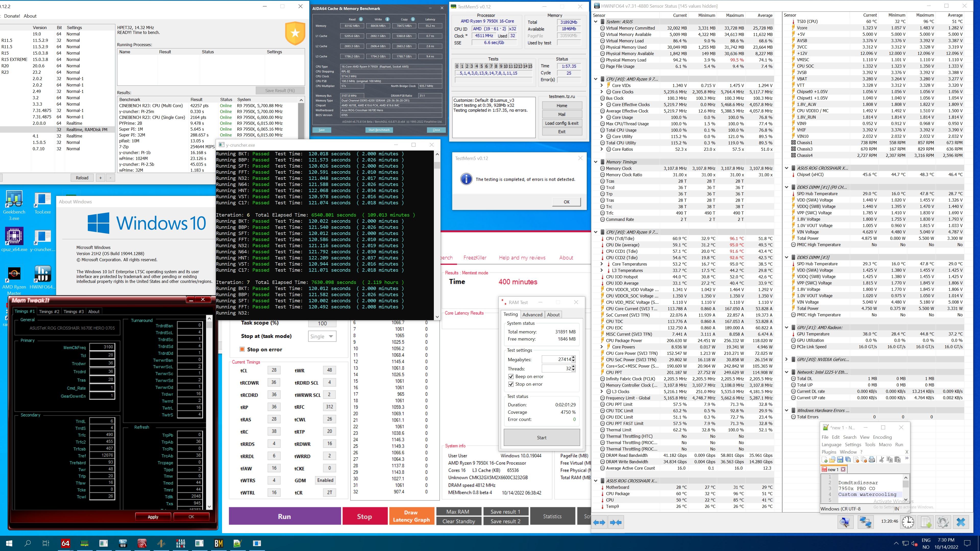980x551 pixels.
Task: Click Notepad++ Cut scissors icon
Action: [881, 459]
